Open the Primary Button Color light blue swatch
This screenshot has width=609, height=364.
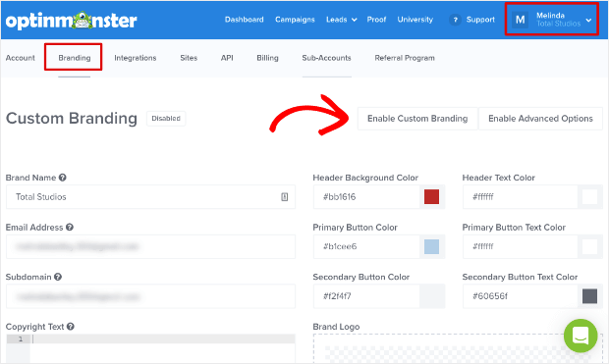click(x=432, y=246)
